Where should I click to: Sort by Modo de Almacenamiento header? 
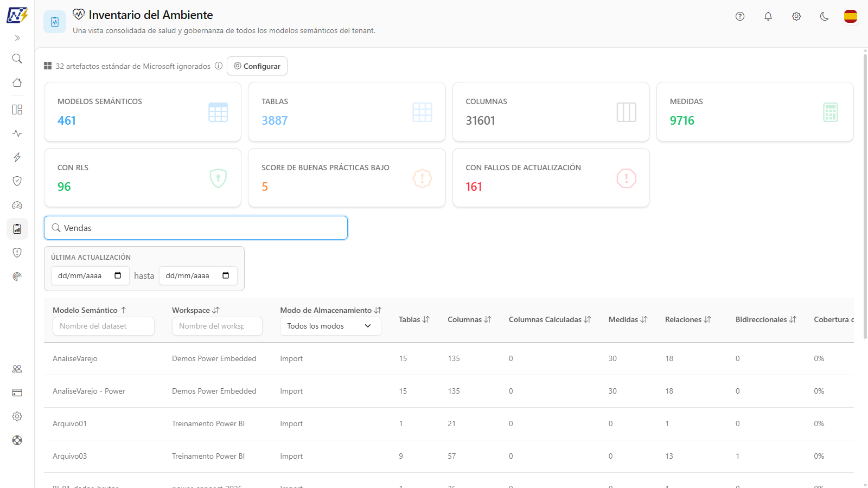[x=331, y=310]
